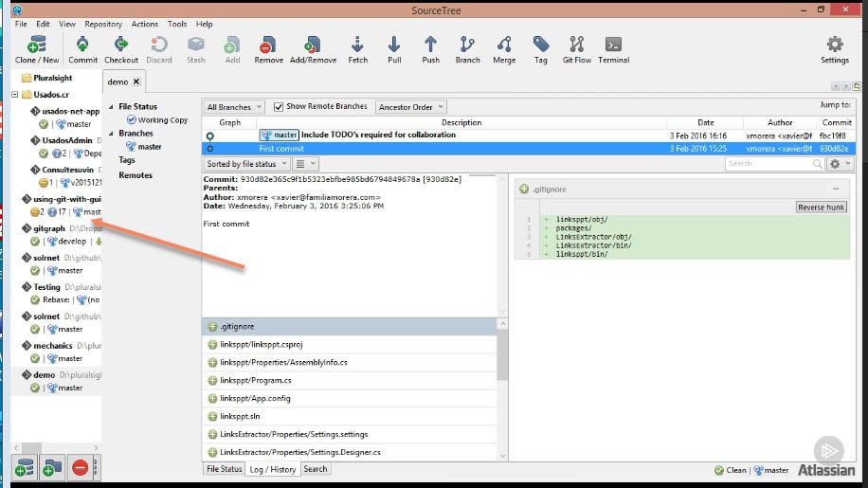Open the Repository menu
868x488 pixels.
103,24
